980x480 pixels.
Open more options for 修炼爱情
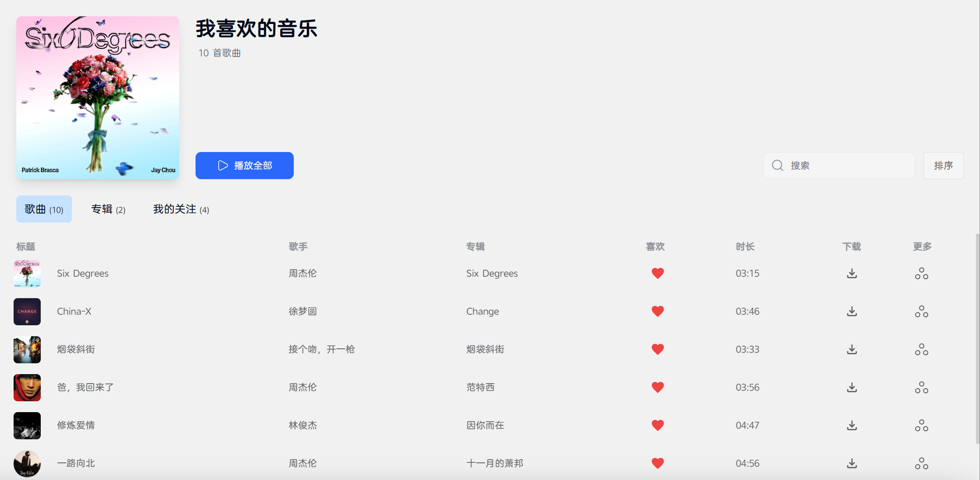tap(921, 426)
